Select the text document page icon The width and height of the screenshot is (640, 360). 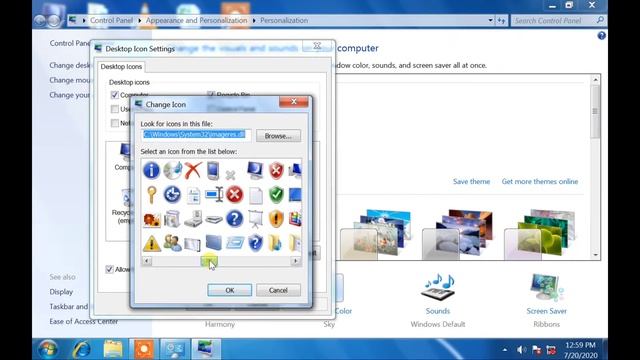193,196
